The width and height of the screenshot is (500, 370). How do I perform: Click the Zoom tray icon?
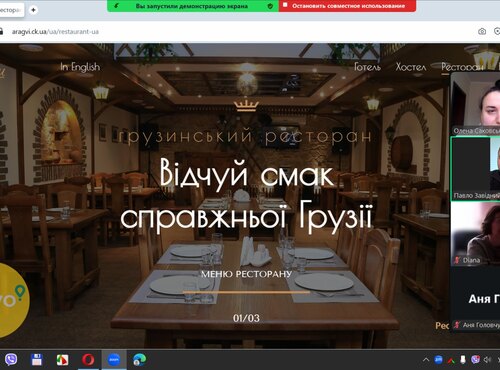pyautogui.click(x=438, y=359)
